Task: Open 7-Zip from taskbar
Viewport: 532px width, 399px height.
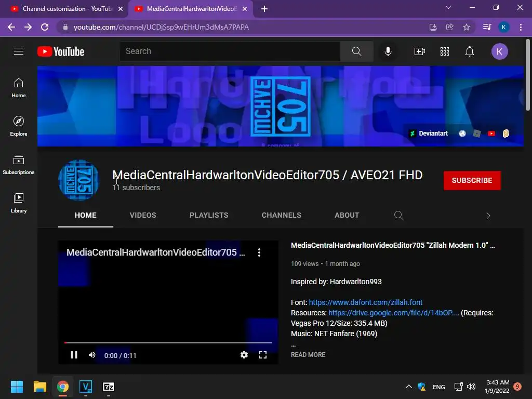Action: click(108, 387)
